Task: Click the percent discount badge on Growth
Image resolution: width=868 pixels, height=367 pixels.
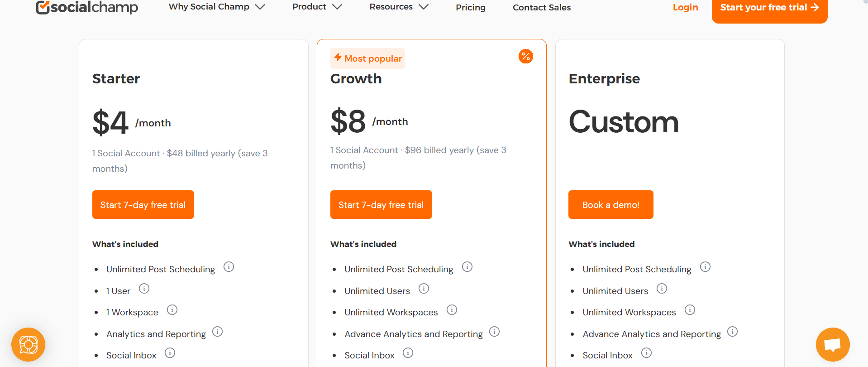Action: click(x=525, y=56)
